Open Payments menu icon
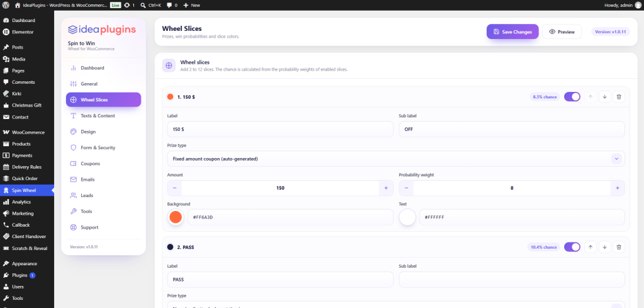This screenshot has height=308, width=644. (6, 156)
